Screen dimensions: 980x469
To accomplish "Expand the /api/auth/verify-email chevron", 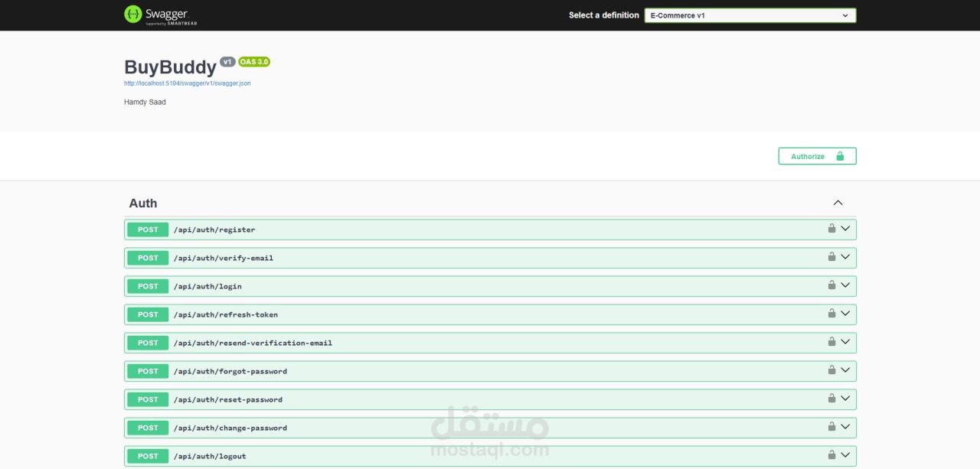I will point(845,256).
